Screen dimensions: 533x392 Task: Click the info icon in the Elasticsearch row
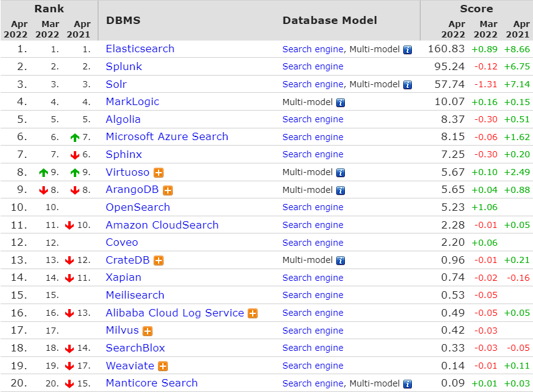point(407,50)
